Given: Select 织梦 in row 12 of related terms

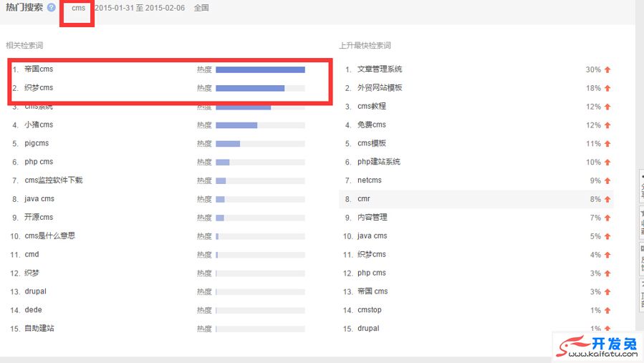Looking at the screenshot, I should click(x=32, y=273).
